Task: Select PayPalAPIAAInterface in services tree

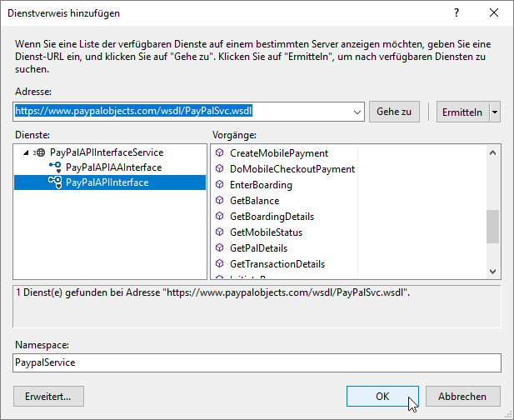Action: coord(113,167)
